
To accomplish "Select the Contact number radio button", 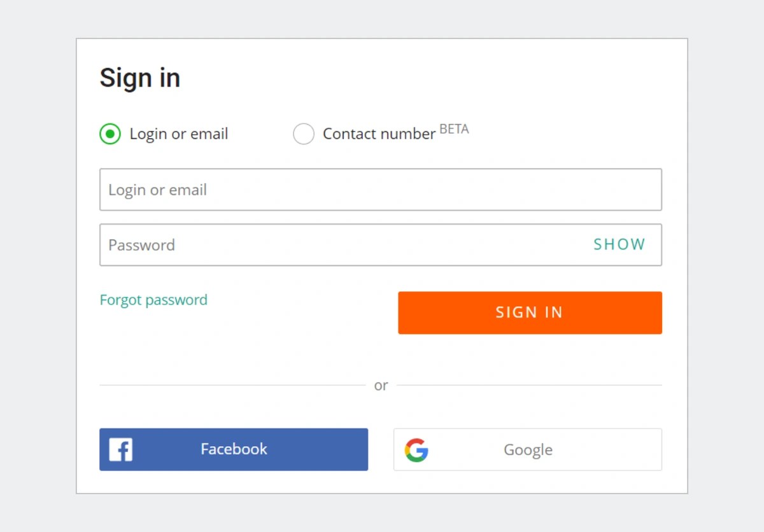I will point(304,134).
